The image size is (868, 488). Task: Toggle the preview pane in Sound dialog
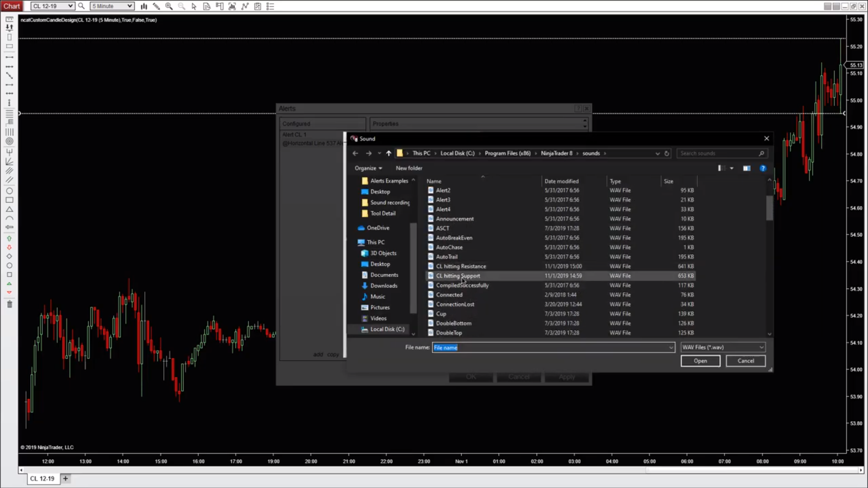coord(746,168)
